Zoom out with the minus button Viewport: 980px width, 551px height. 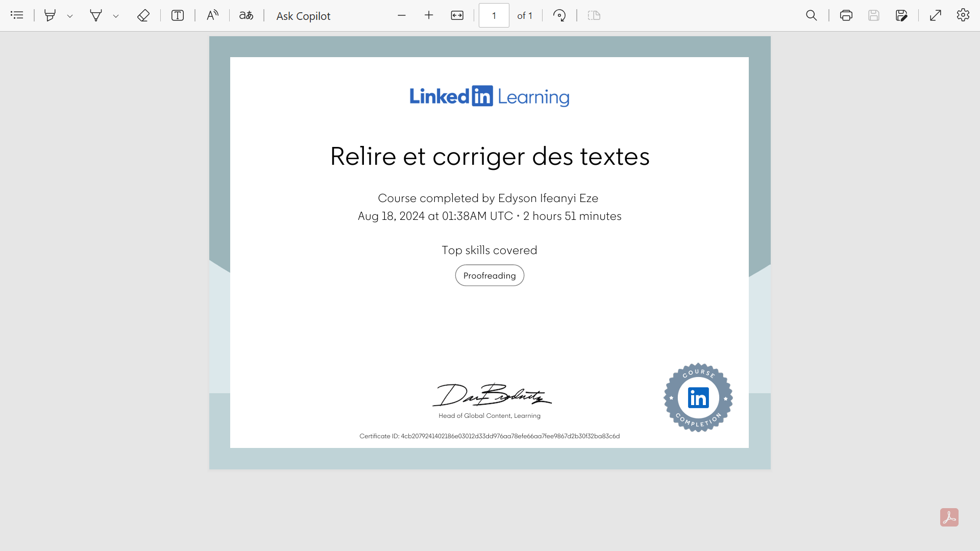pyautogui.click(x=402, y=15)
